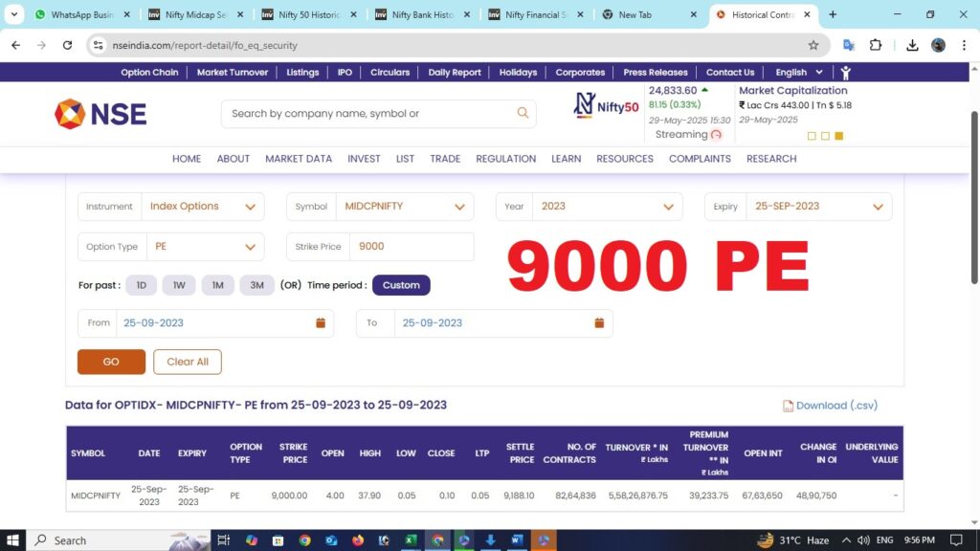Open the To date calendar picker icon
The width and height of the screenshot is (980, 551).
(x=599, y=323)
